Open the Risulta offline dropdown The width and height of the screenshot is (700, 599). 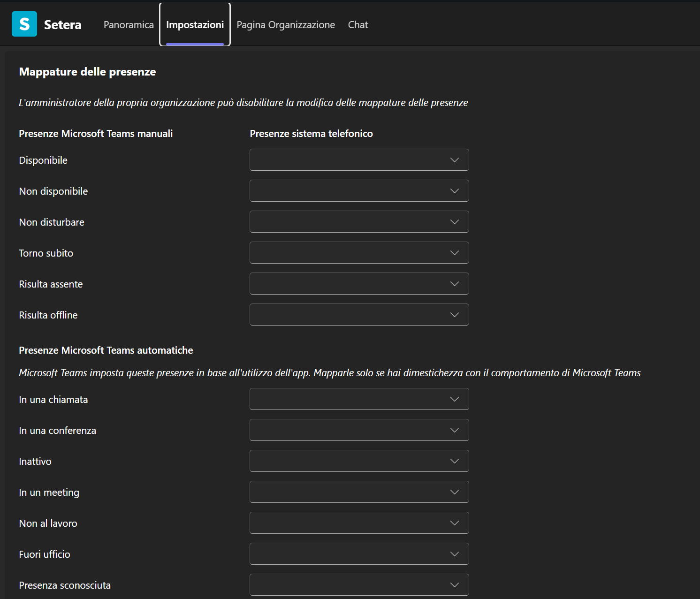click(x=359, y=315)
